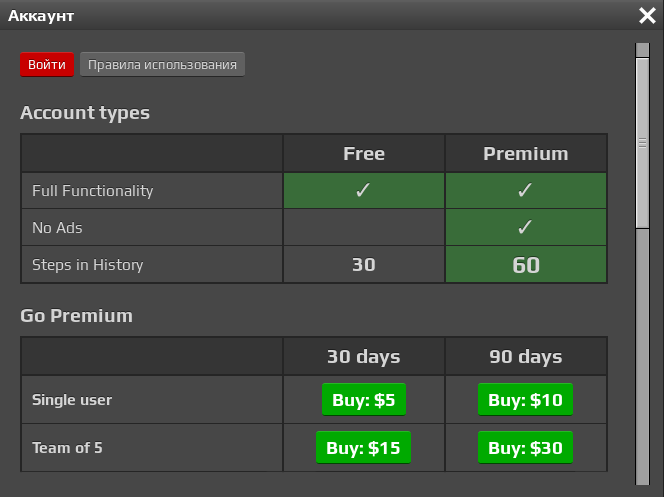
Task: Close the Аккаунт dialog with X
Action: click(647, 16)
